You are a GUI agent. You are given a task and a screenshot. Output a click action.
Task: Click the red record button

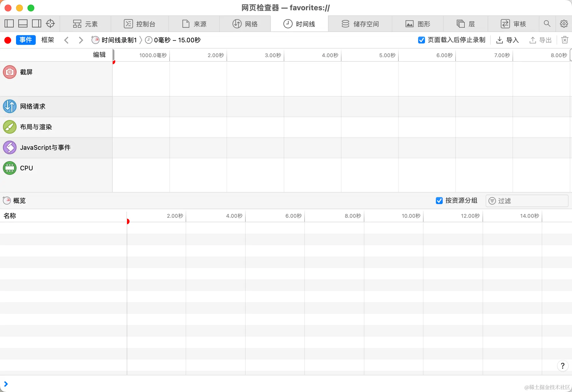(x=8, y=40)
